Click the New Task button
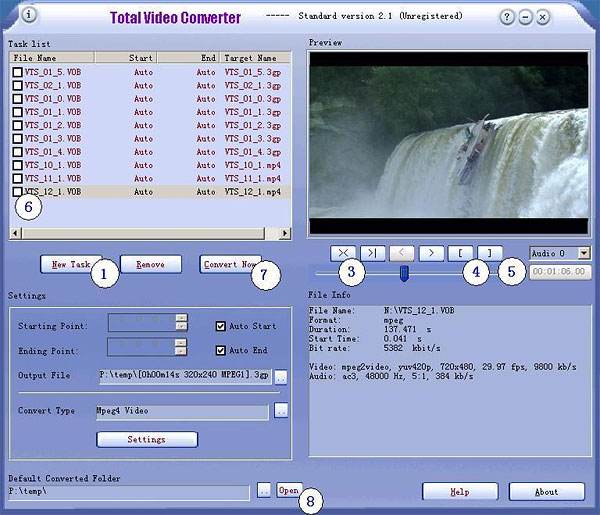The image size is (600, 515). (x=71, y=264)
